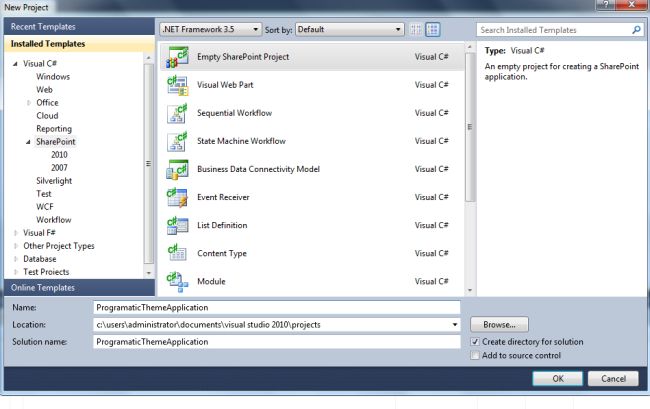
Task: Click the OK button
Action: coord(558,379)
